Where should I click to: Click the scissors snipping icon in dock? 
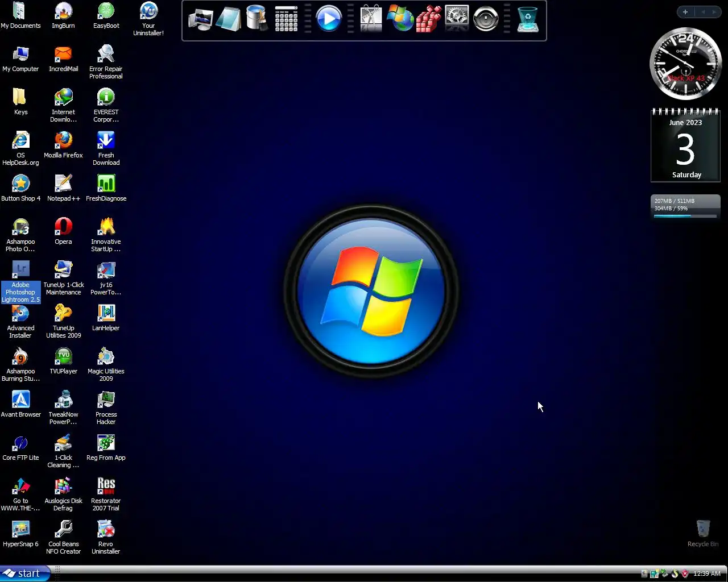point(371,19)
